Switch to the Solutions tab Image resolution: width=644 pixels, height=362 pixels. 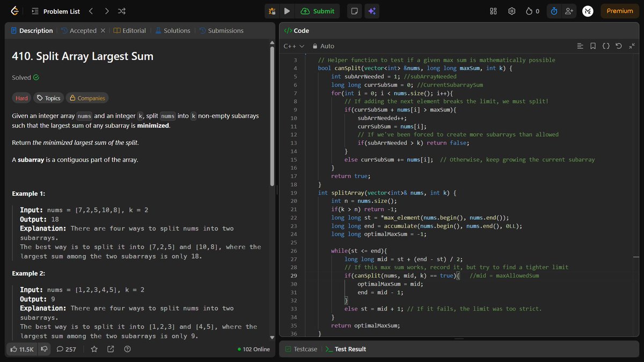[172, 31]
